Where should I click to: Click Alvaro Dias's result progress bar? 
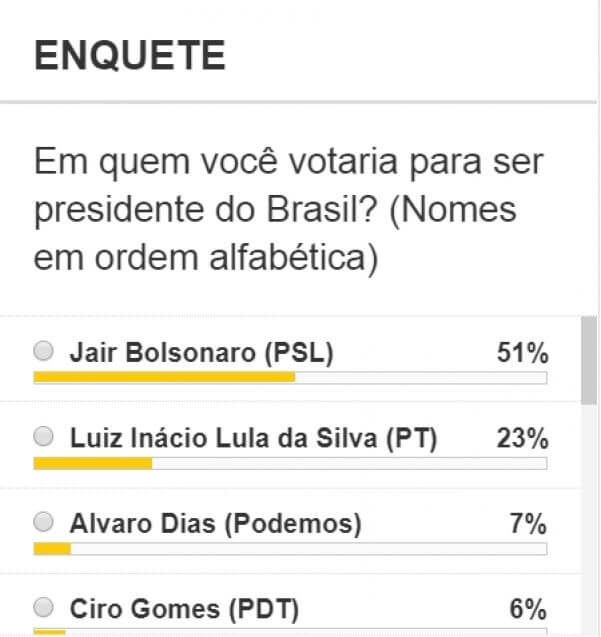click(291, 549)
